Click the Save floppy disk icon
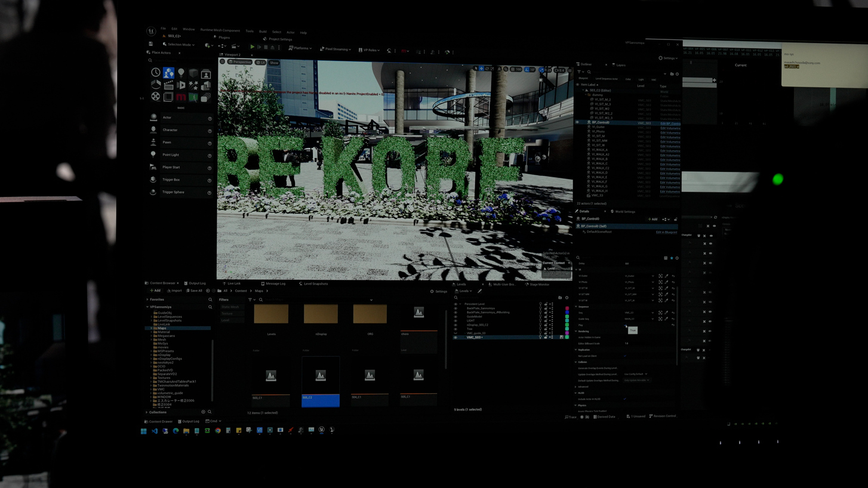This screenshot has width=868, height=488. [150, 44]
